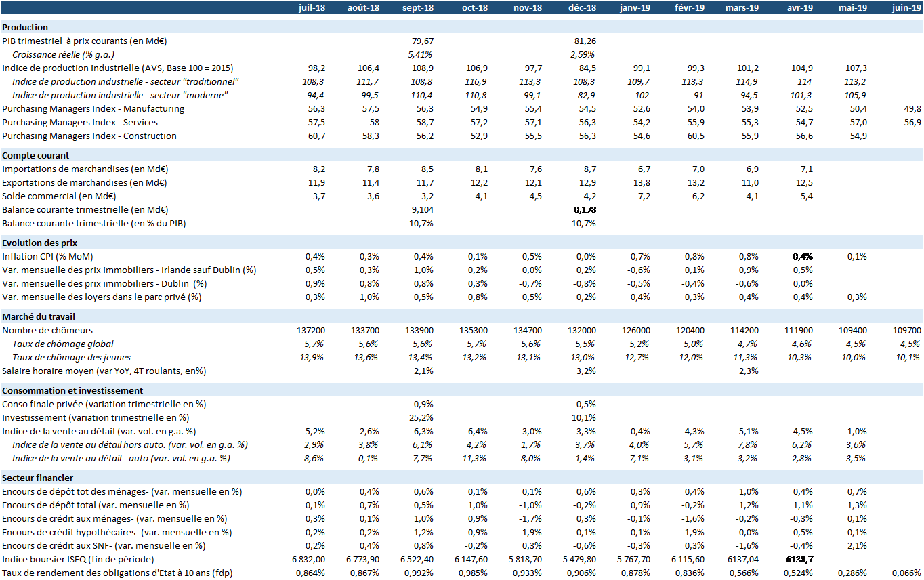Click Salaire horaire moyen row label
The image size is (924, 580).
(104, 371)
